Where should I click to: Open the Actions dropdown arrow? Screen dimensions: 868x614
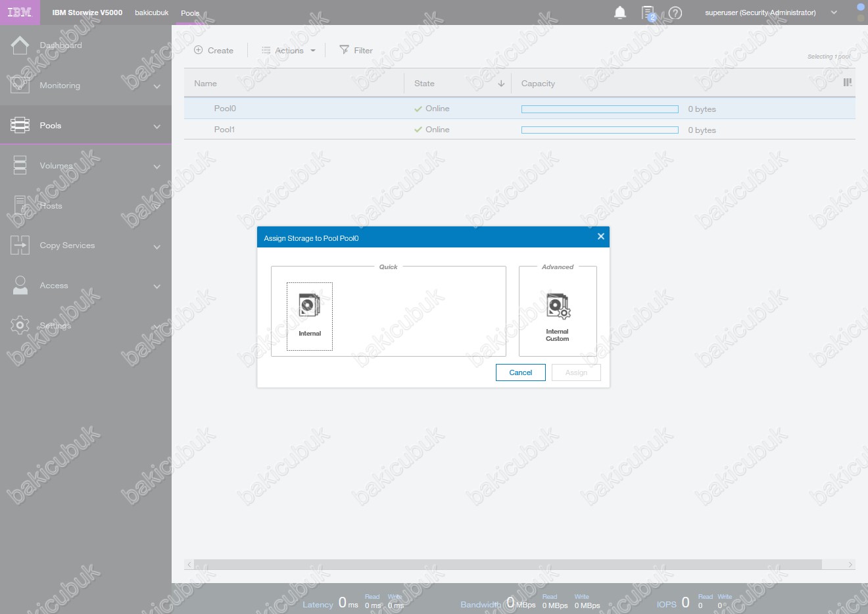[313, 51]
